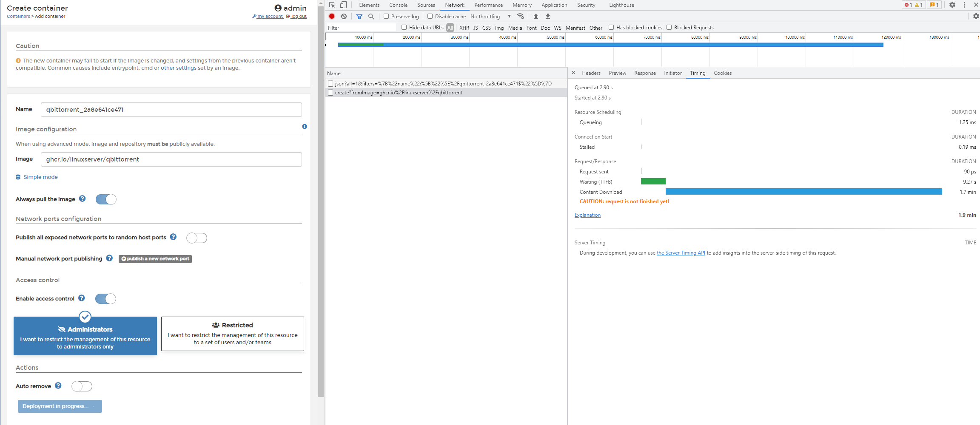The width and height of the screenshot is (980, 425).
Task: Import a HAR file
Action: pyautogui.click(x=536, y=16)
